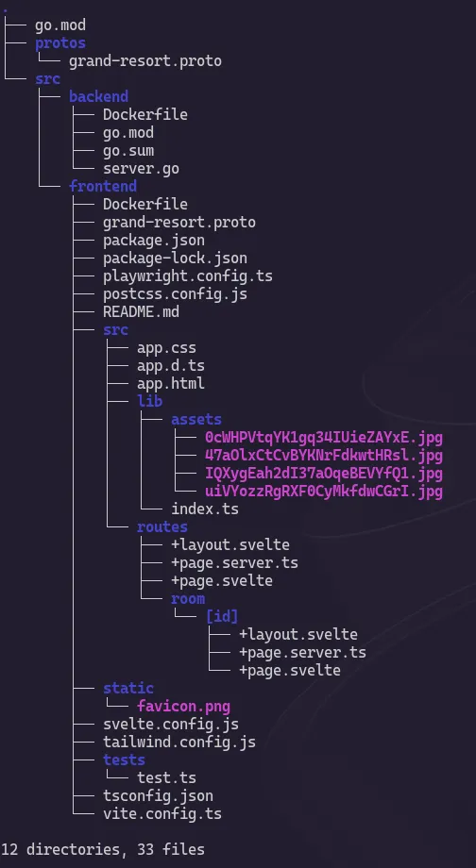
Task: Select the README.md file
Action: tap(141, 312)
